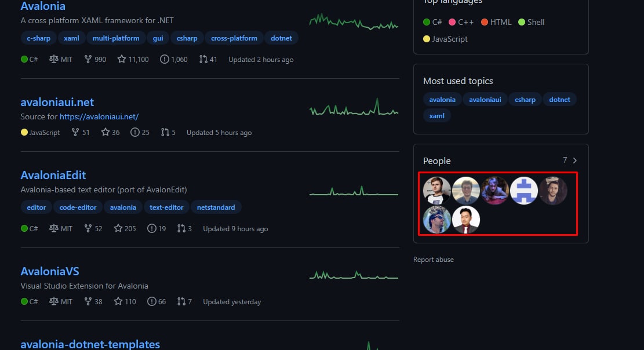The height and width of the screenshot is (350, 644).
Task: Open the Avalonia repository title
Action: click(43, 6)
